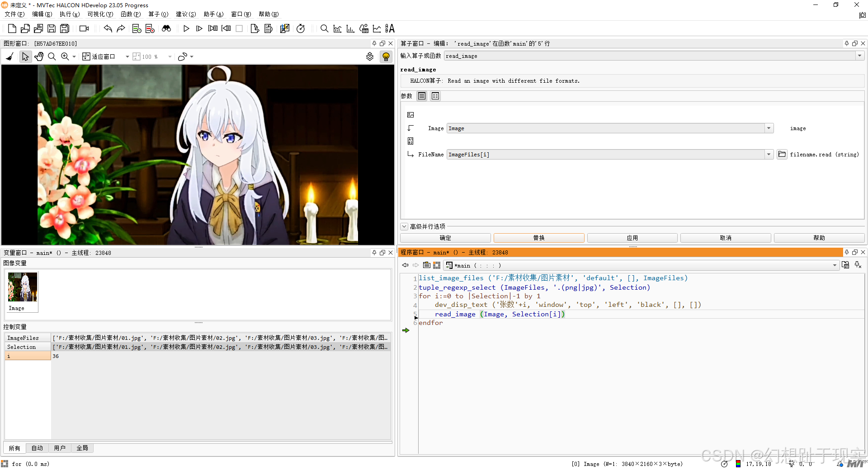Image resolution: width=868 pixels, height=470 pixels.
Task: Switch to the 用户 tab in variable window
Action: 60,448
